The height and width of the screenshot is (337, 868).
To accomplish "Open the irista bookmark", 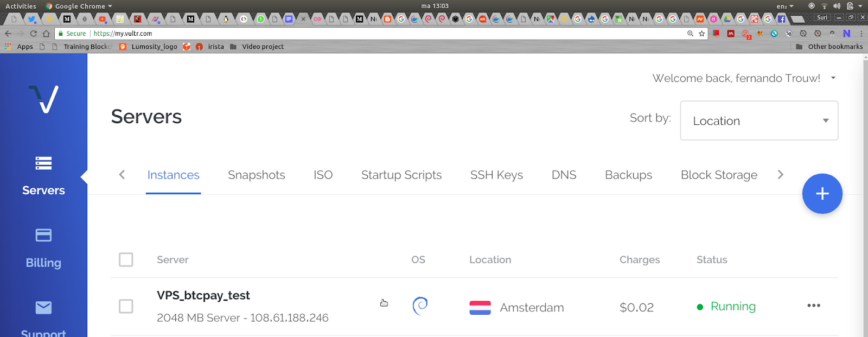I will (210, 47).
